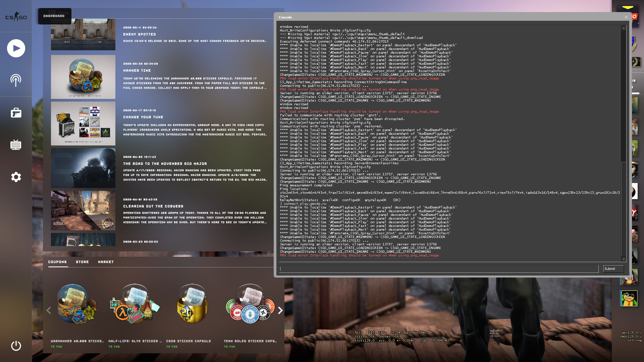Click the 2020-03-23 02:22:23 news date
Image resolution: width=644 pixels, height=362 pixels.
click(x=141, y=241)
